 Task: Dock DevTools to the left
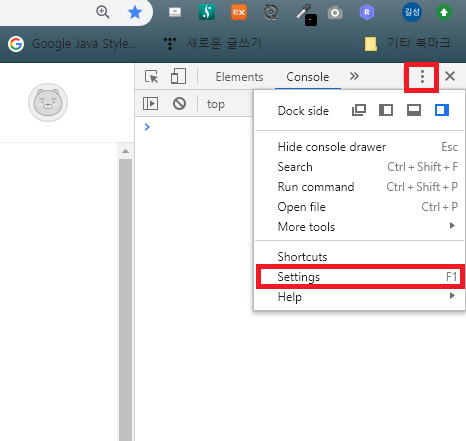386,110
